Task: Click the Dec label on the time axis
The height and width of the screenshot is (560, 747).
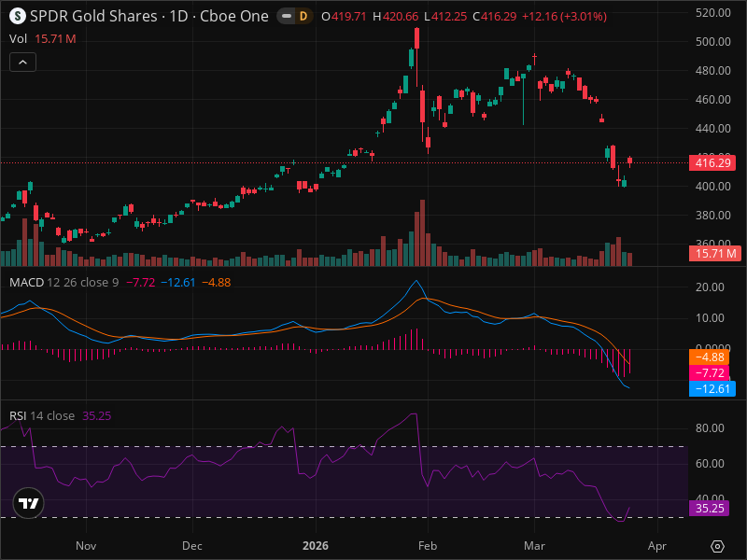Action: 192,546
